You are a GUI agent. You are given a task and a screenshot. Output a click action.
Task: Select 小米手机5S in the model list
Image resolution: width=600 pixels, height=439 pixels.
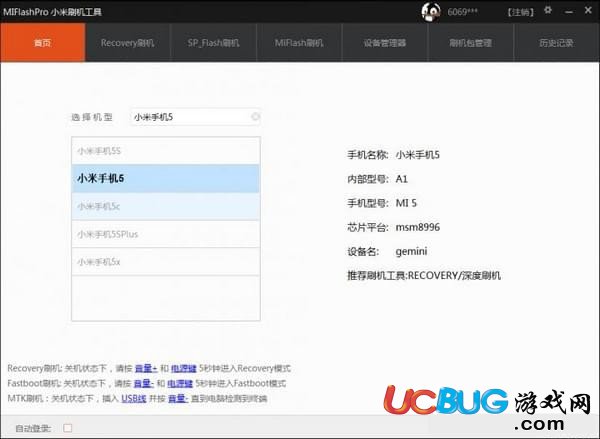coord(166,151)
